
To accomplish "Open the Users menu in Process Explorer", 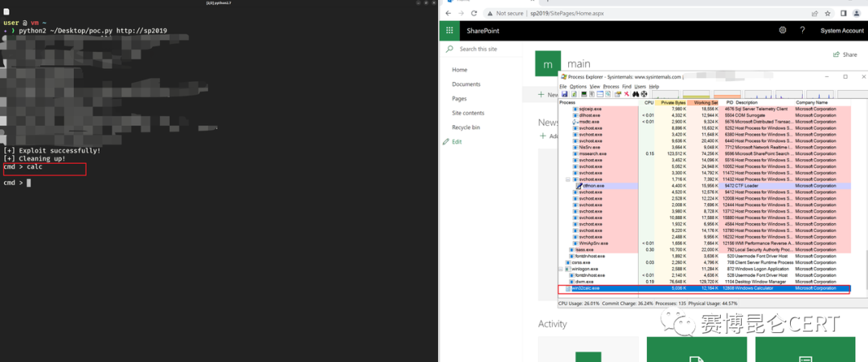I will tap(640, 87).
